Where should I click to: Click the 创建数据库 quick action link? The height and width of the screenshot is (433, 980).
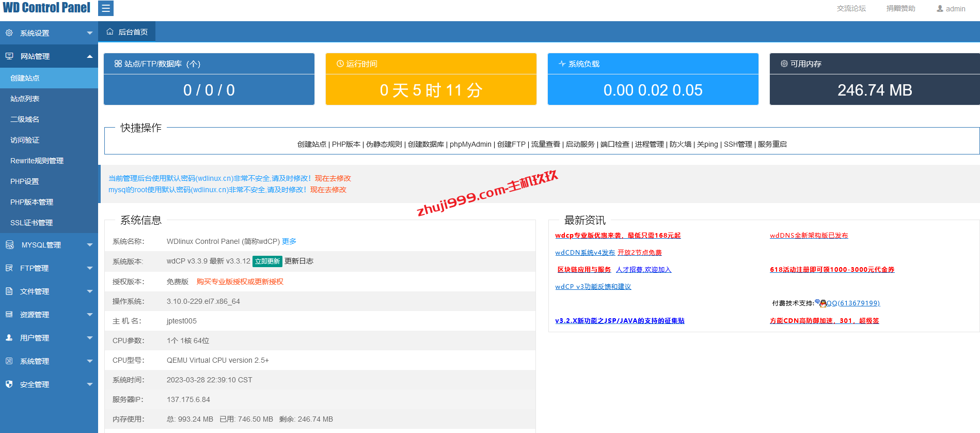[x=426, y=144]
